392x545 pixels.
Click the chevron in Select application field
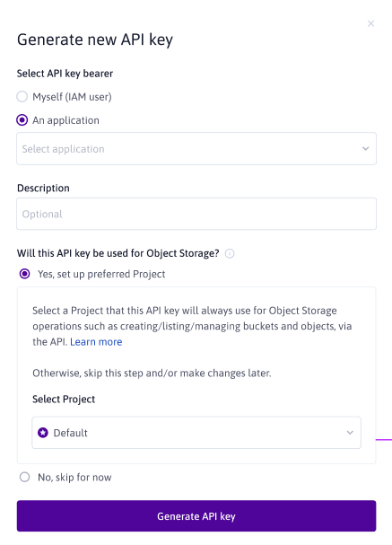click(x=365, y=149)
